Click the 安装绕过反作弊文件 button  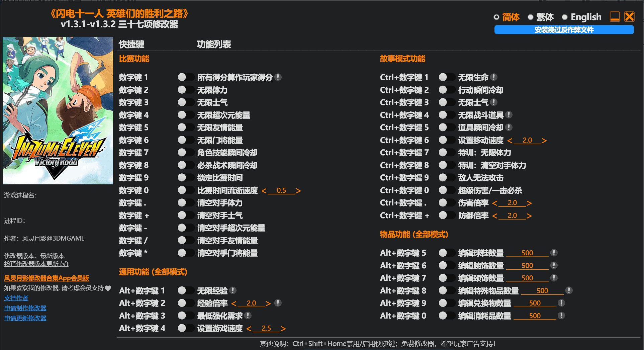tap(564, 30)
